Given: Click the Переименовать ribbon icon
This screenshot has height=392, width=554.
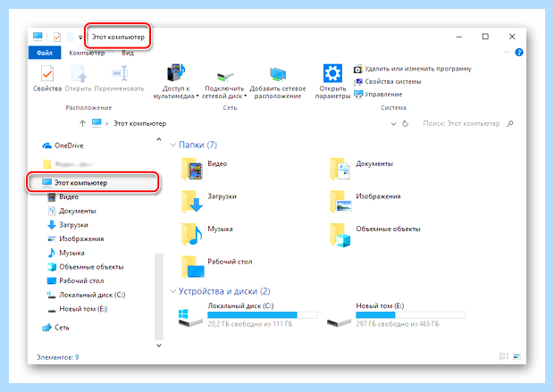Looking at the screenshot, I should tap(120, 73).
